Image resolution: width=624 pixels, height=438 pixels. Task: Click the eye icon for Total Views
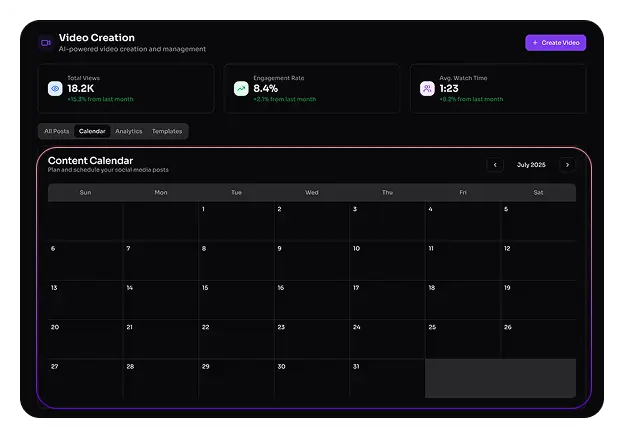click(x=55, y=88)
